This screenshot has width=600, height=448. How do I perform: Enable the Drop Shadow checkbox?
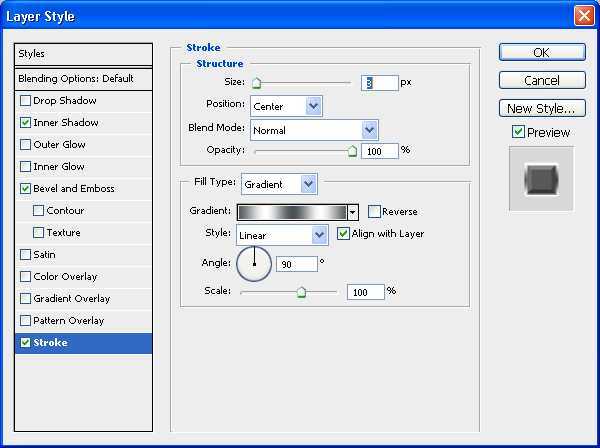pyautogui.click(x=25, y=101)
